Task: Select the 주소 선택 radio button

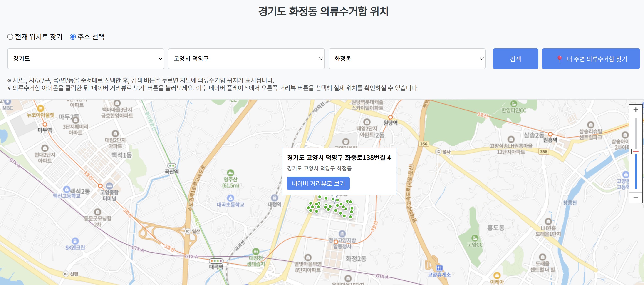Action: tap(73, 37)
